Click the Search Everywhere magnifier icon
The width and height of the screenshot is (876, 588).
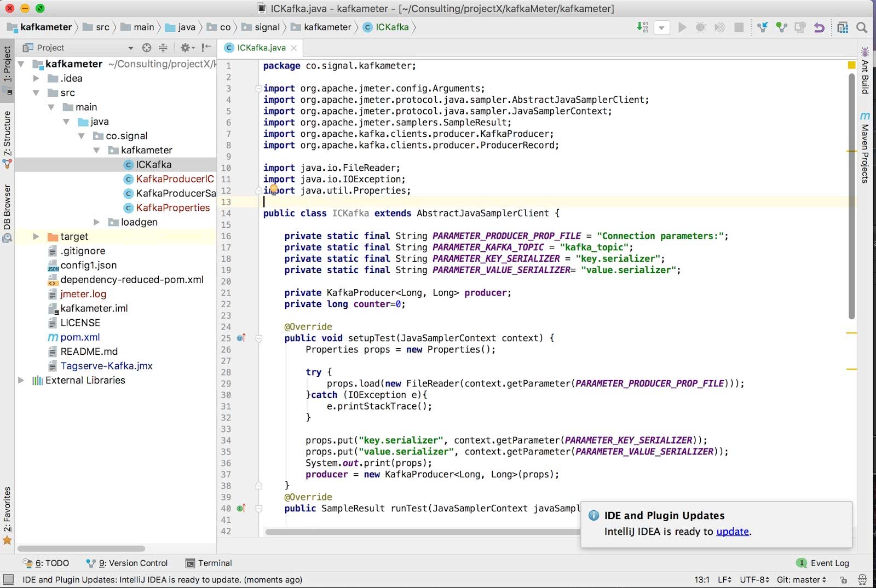pos(861,27)
